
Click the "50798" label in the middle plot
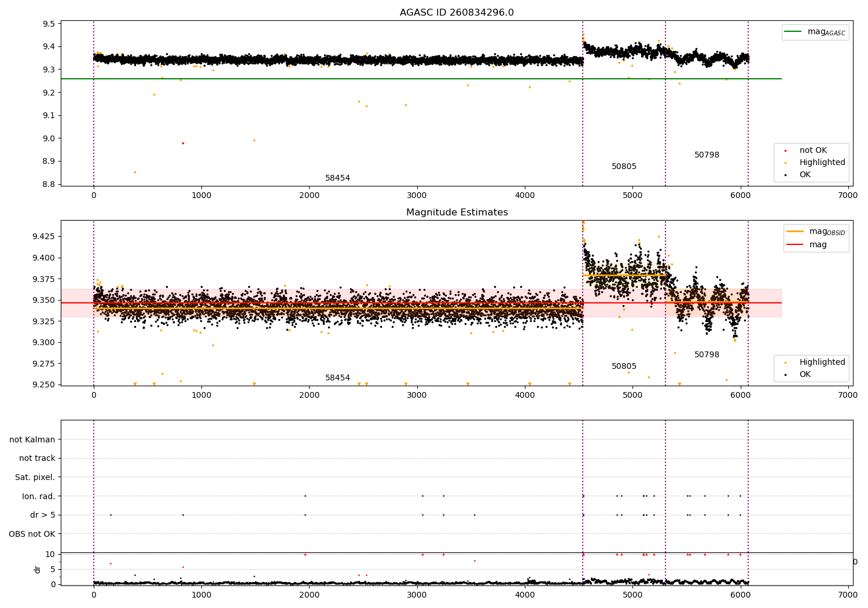coord(707,355)
